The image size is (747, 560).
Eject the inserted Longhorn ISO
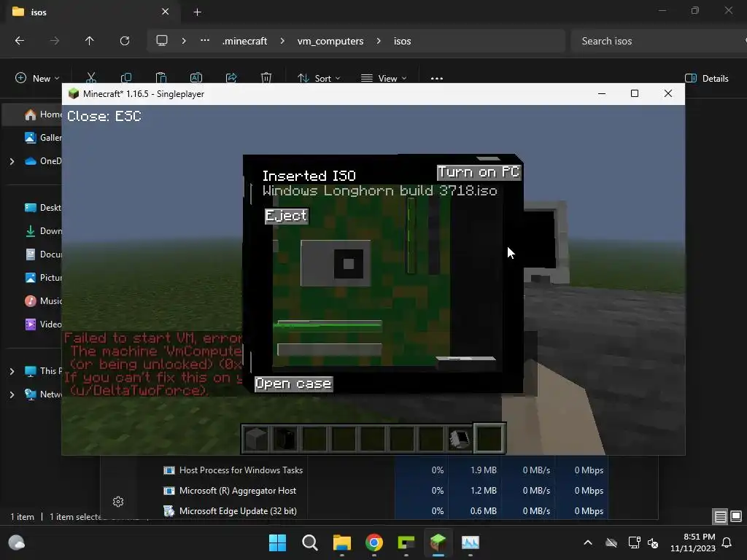(x=286, y=216)
